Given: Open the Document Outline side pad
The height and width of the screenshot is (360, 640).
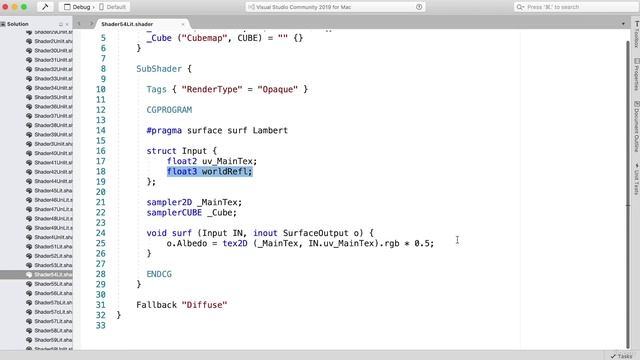Looking at the screenshot, I should click(x=636, y=127).
